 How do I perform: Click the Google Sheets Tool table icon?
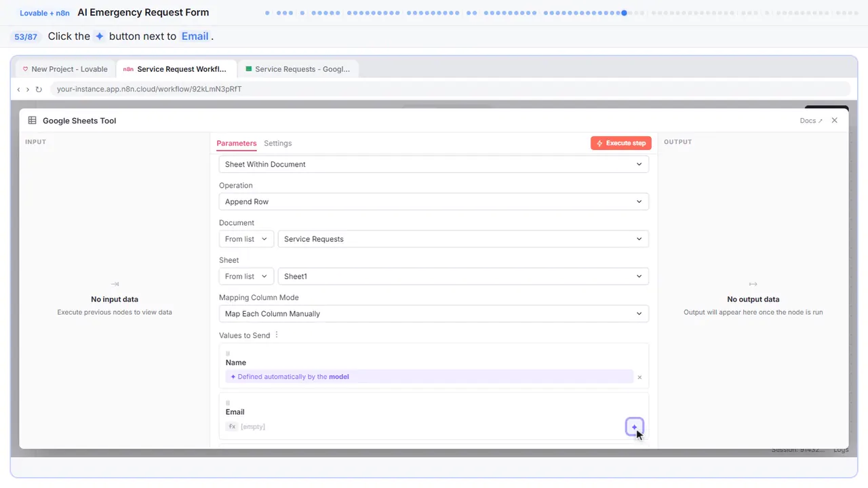(32, 121)
